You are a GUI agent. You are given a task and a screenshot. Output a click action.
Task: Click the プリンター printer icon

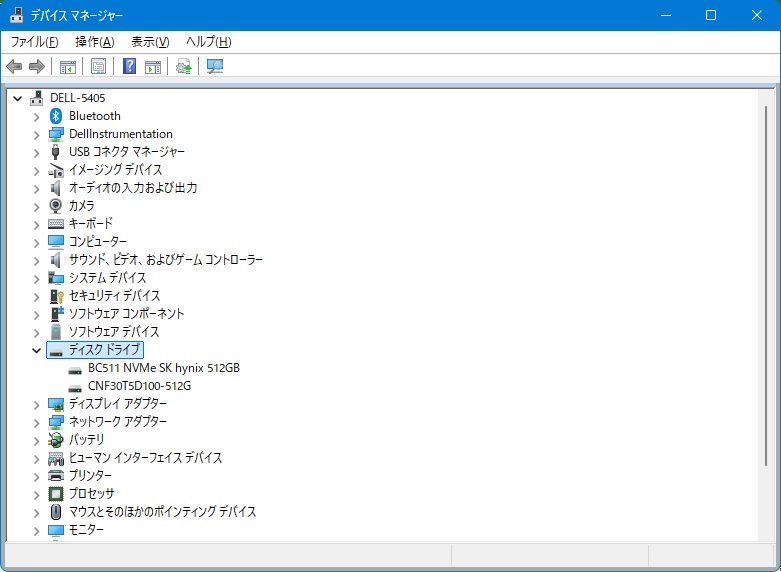[x=56, y=476]
